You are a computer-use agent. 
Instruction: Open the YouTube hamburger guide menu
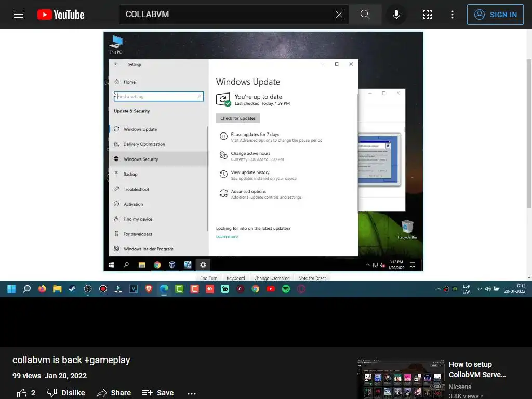pos(19,14)
